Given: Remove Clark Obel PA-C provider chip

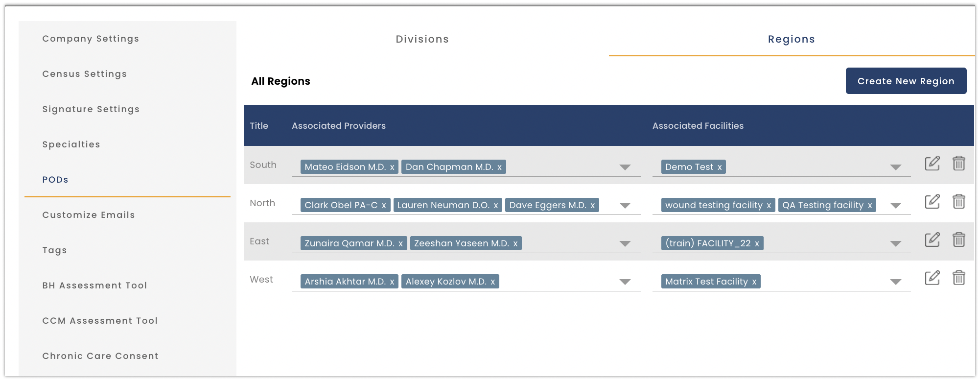Looking at the screenshot, I should pyautogui.click(x=384, y=206).
